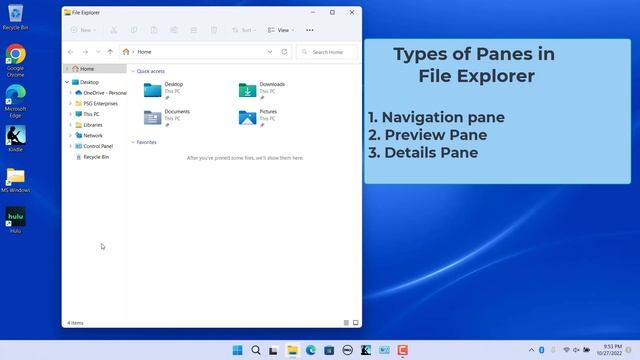Open taskbar Search

(x=256, y=350)
